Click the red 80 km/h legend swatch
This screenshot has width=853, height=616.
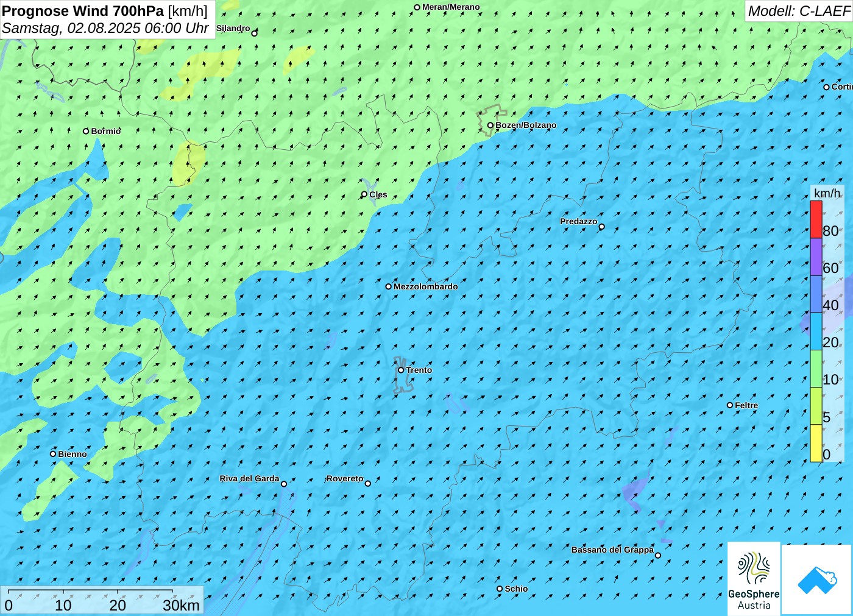pyautogui.click(x=816, y=219)
